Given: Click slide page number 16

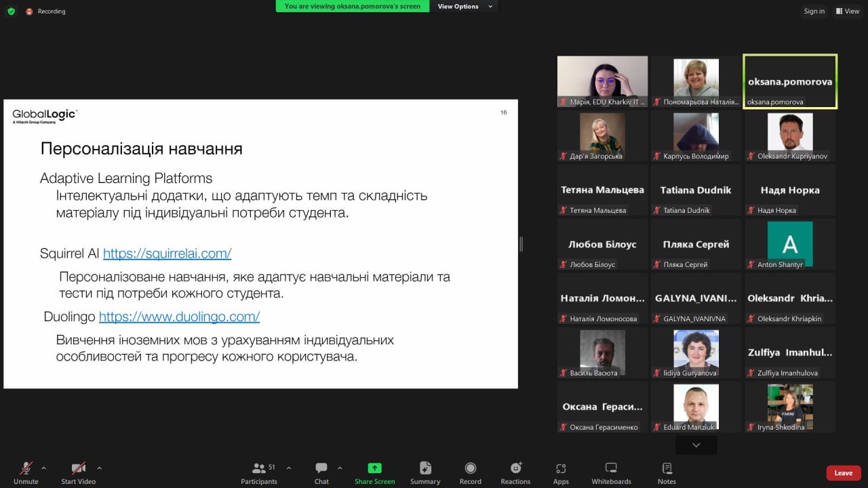Looking at the screenshot, I should point(504,113).
